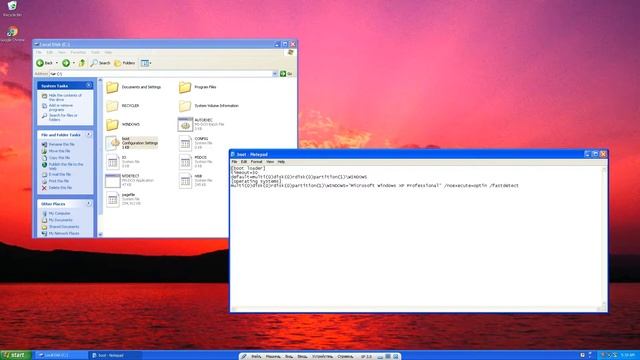The height and width of the screenshot is (360, 640).
Task: Open the Format menu in Notepad
Action: click(x=256, y=162)
